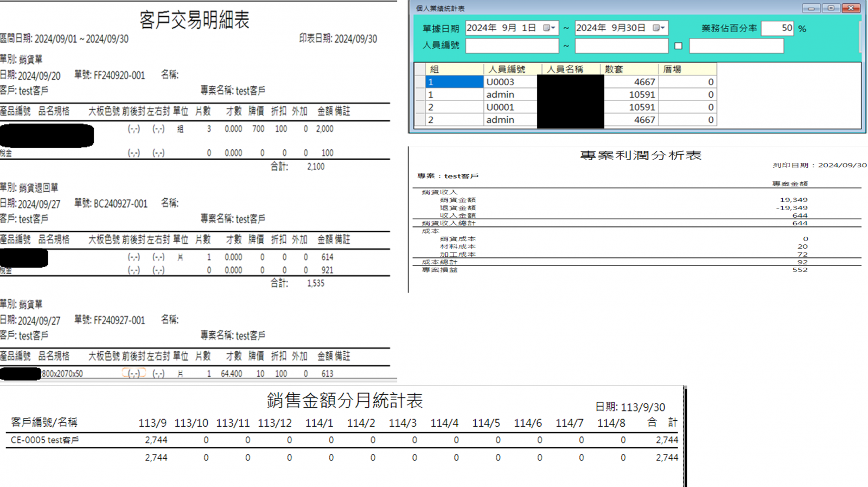Screen dimensions: 868x487
Task: Click the 專案損益 value 552
Action: (800, 269)
